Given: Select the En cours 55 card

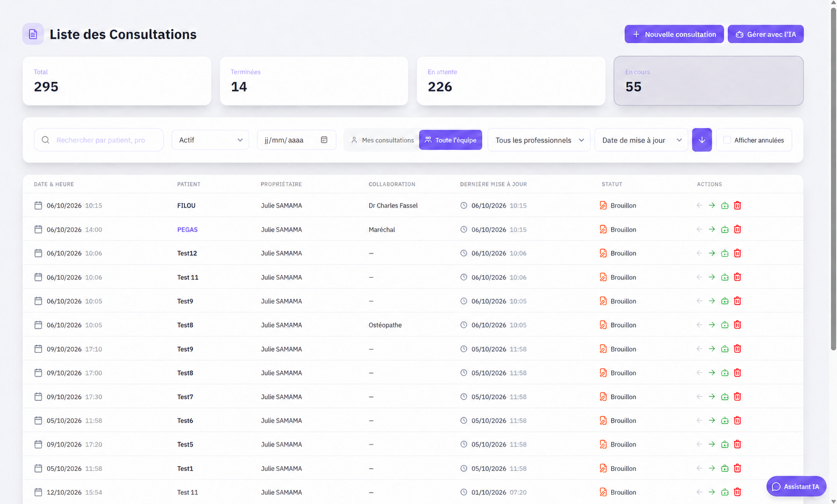Looking at the screenshot, I should coord(709,81).
